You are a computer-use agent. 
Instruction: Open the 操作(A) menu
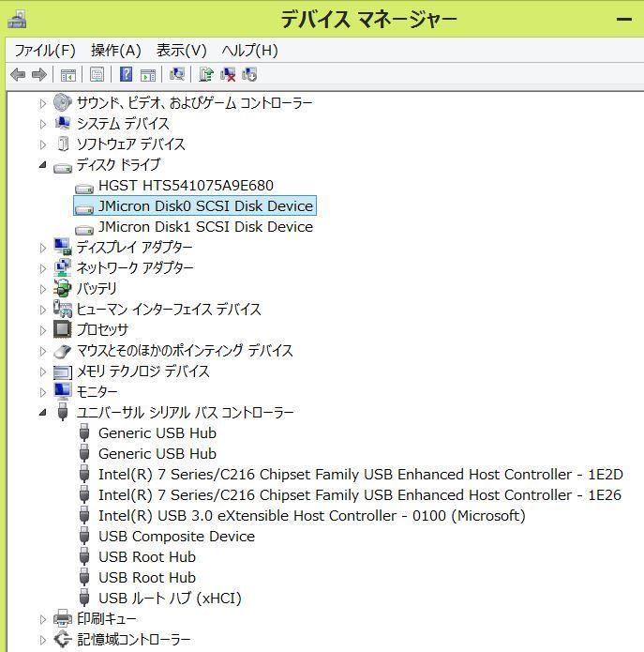[x=115, y=50]
